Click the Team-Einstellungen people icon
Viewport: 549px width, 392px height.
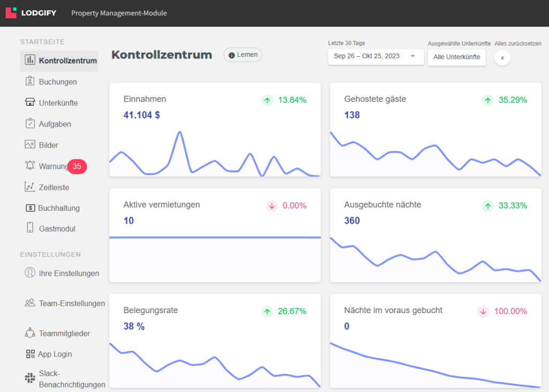(30, 302)
